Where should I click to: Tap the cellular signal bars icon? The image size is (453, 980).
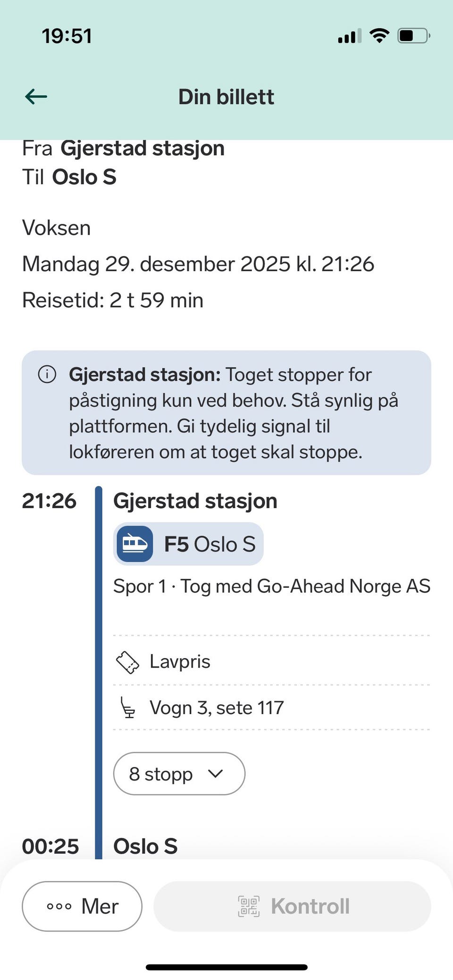pyautogui.click(x=350, y=36)
